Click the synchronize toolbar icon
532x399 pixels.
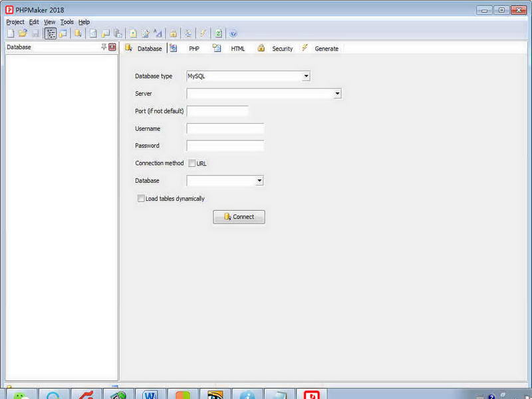pyautogui.click(x=188, y=33)
